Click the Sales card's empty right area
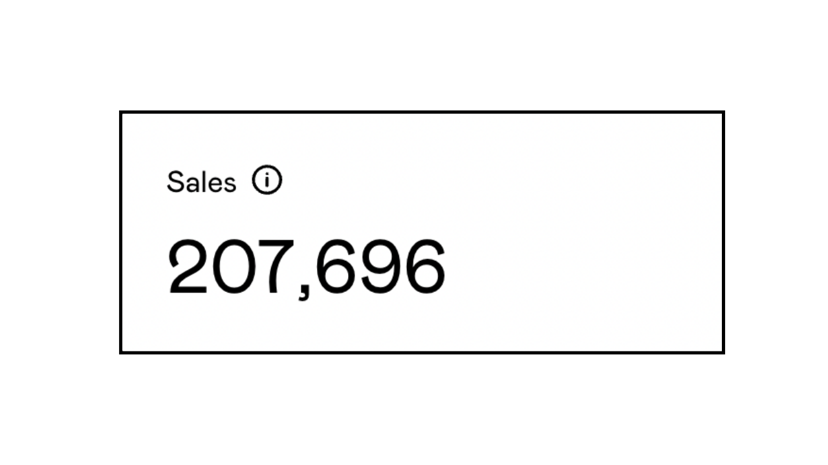The image size is (828, 465). pyautogui.click(x=581, y=232)
